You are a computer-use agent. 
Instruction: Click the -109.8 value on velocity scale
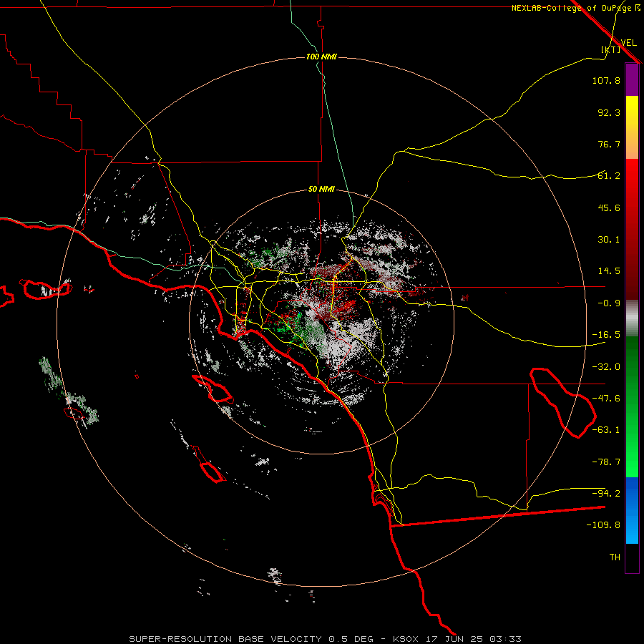(604, 525)
